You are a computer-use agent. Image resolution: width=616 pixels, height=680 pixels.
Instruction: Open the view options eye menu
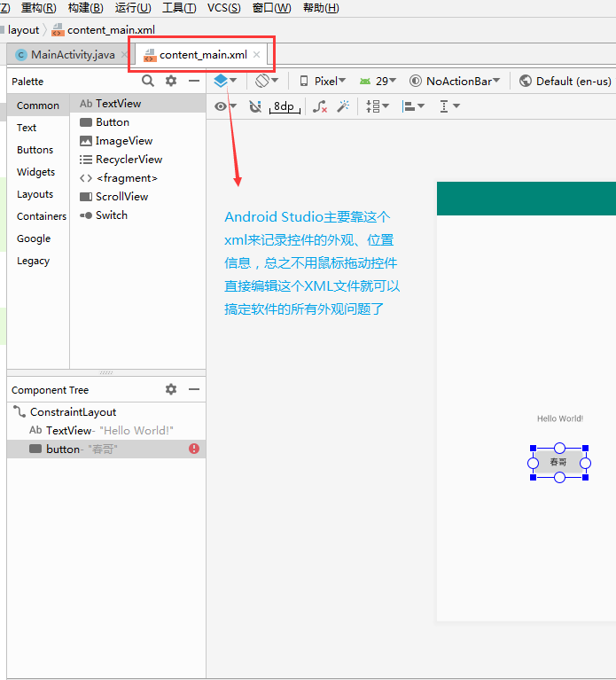[x=225, y=106]
